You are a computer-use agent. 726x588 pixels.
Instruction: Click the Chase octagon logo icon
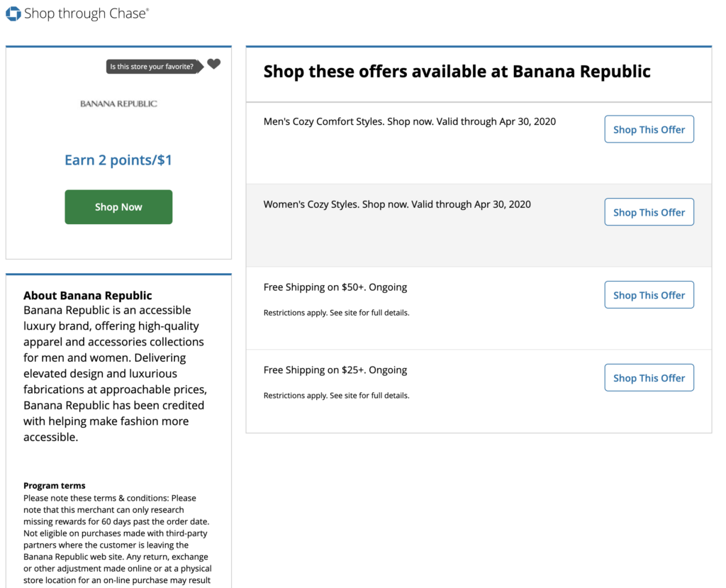(13, 13)
